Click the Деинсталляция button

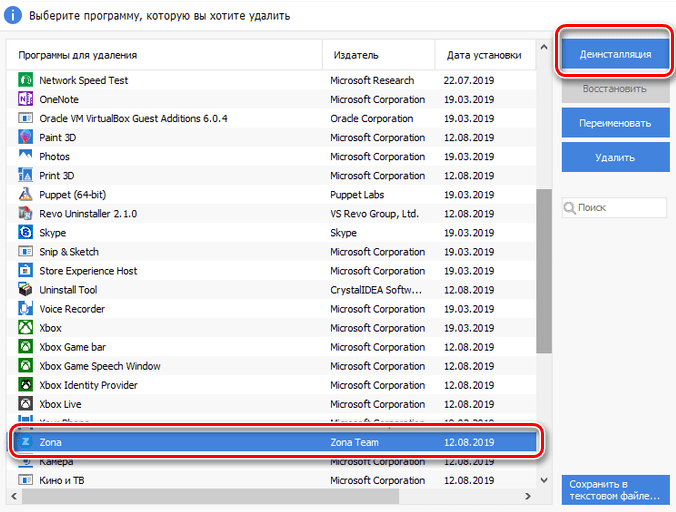[615, 54]
